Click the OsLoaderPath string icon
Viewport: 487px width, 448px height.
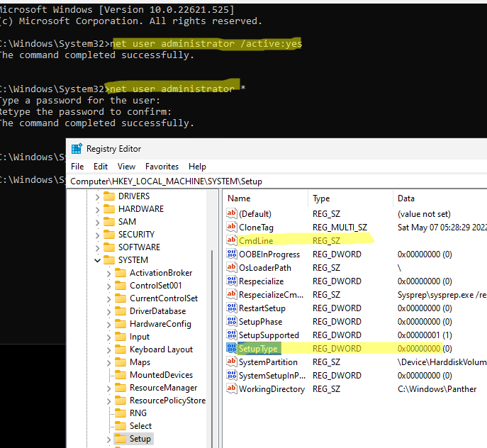pos(231,267)
